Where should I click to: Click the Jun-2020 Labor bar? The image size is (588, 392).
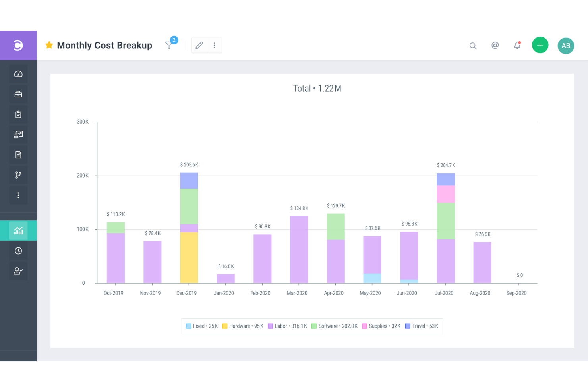coord(409,255)
